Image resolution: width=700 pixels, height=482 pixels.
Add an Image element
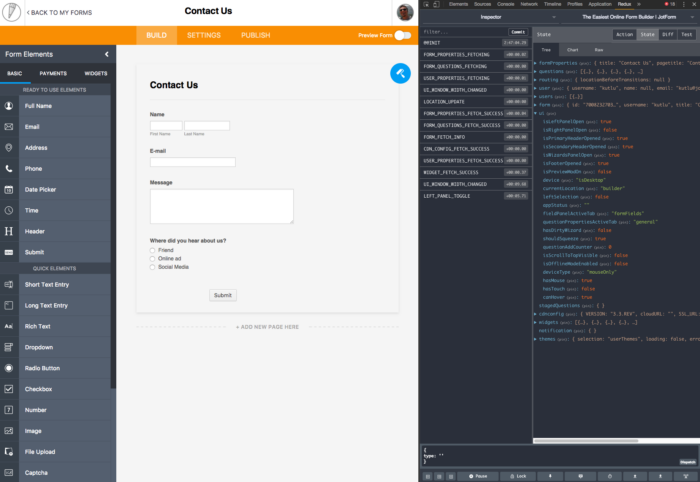(x=55, y=431)
